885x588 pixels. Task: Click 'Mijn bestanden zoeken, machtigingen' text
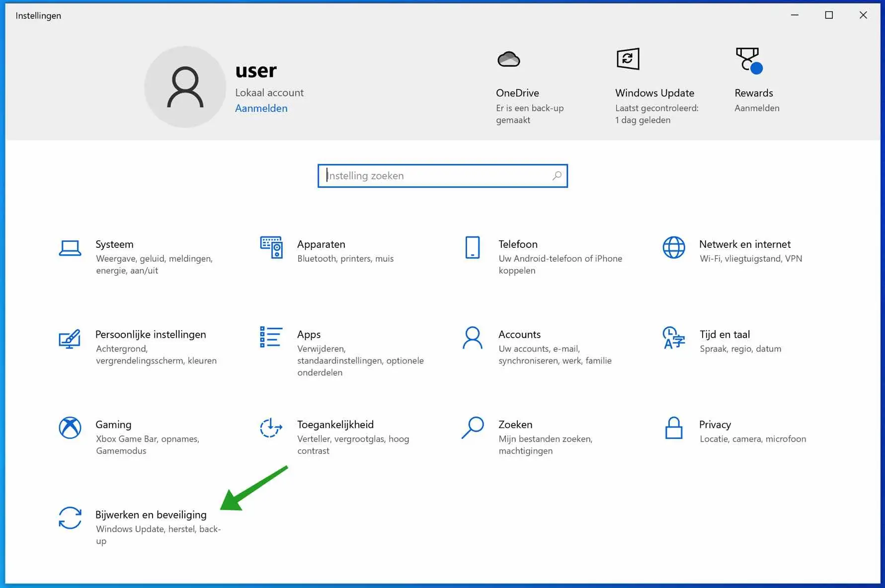tap(546, 445)
